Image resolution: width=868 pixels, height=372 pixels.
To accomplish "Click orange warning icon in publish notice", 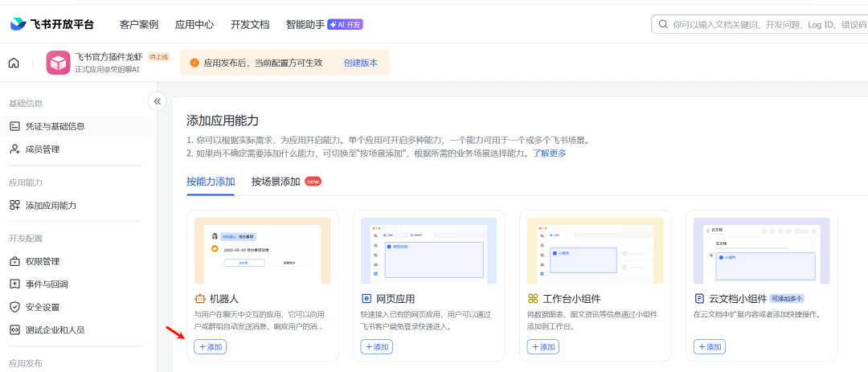I will [194, 63].
